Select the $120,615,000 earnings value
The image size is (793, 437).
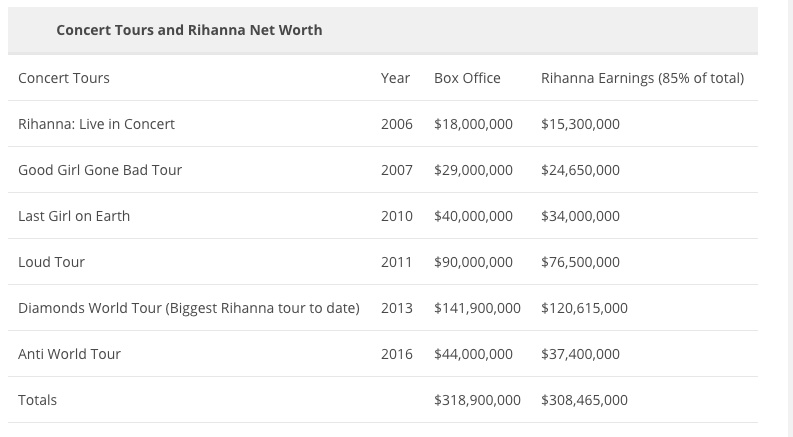[x=584, y=308]
